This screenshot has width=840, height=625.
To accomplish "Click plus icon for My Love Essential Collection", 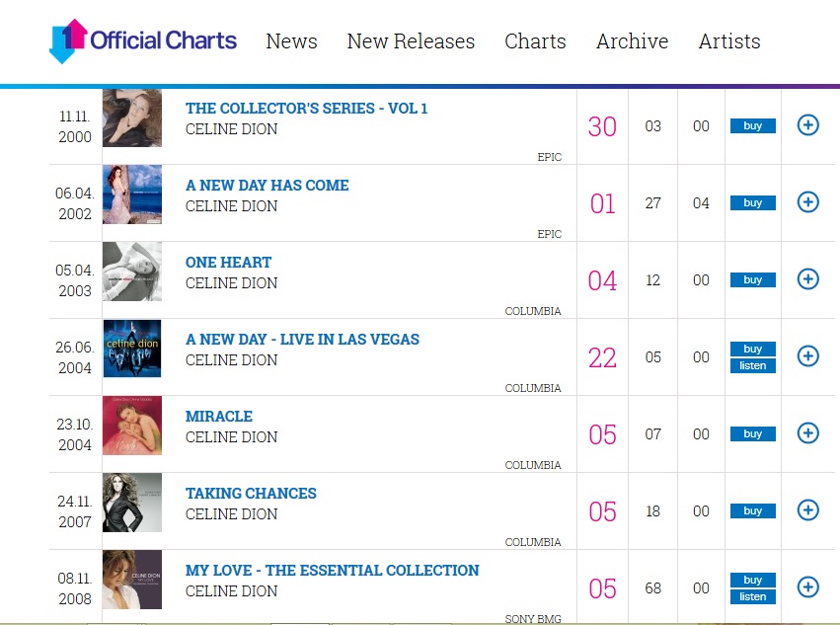I will coord(807,587).
